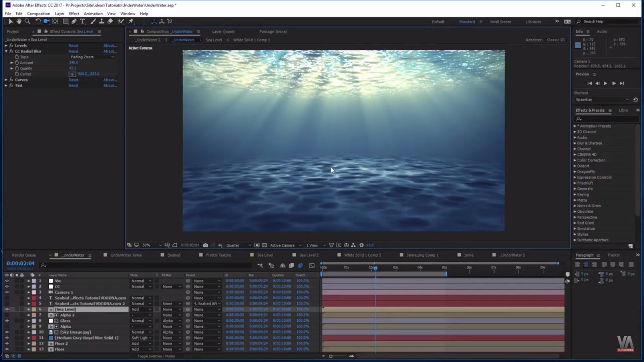
Task: Click the snapshot camera icon in viewer
Action: [206, 245]
